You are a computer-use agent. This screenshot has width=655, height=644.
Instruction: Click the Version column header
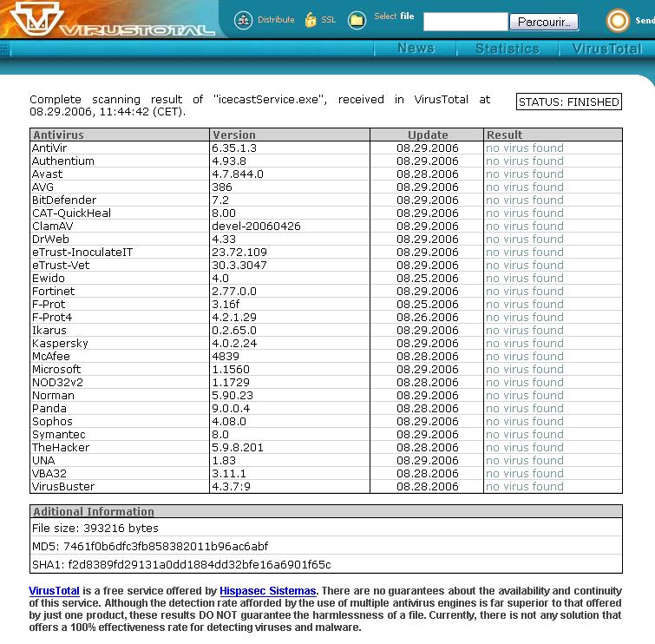[x=290, y=135]
